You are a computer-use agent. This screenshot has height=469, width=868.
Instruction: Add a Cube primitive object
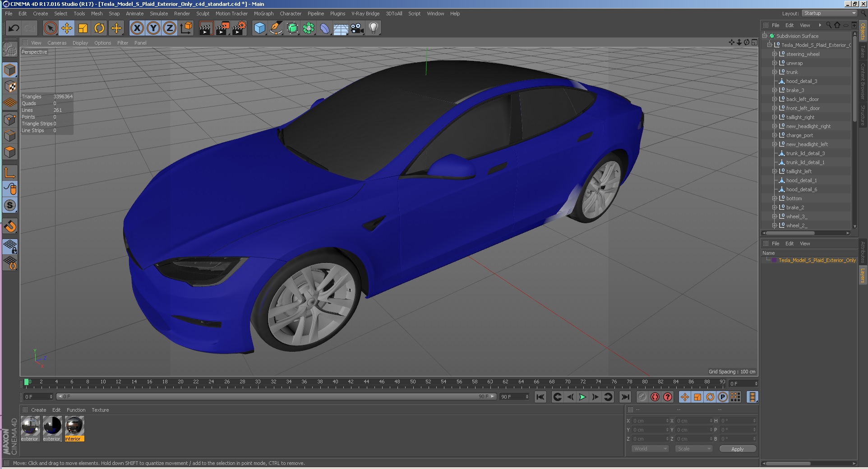(260, 28)
